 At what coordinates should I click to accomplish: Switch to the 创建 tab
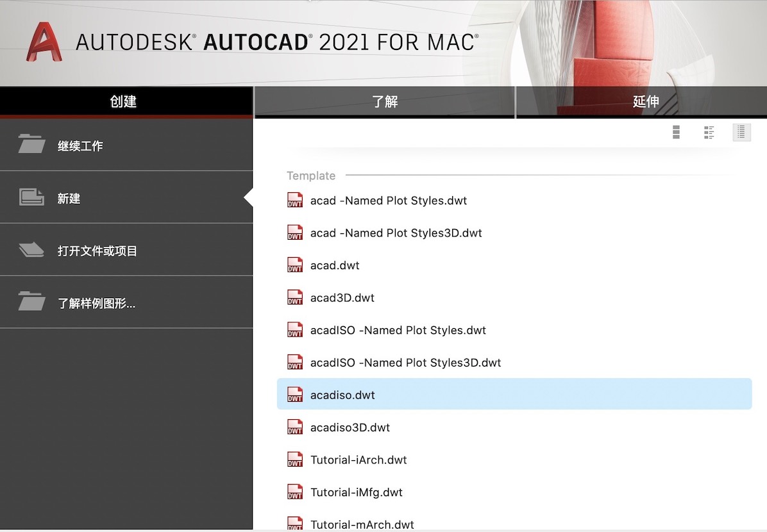tap(126, 102)
